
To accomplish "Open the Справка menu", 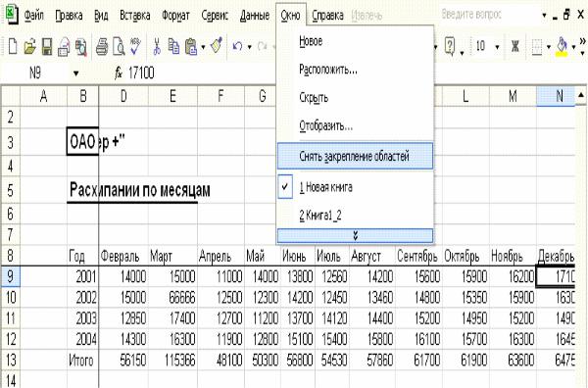I will coord(327,16).
